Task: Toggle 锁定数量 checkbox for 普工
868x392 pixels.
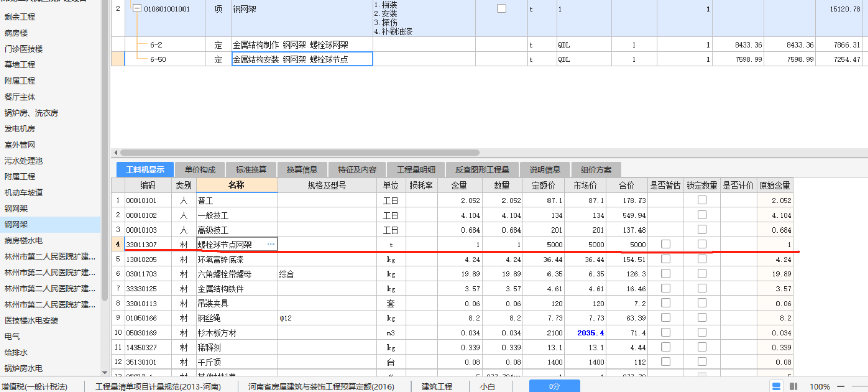Action: click(x=702, y=200)
